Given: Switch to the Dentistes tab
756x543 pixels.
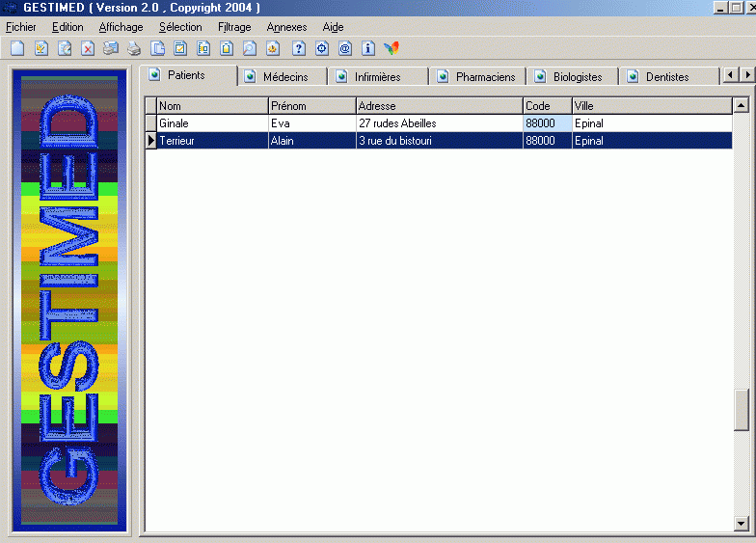Looking at the screenshot, I should tap(669, 77).
